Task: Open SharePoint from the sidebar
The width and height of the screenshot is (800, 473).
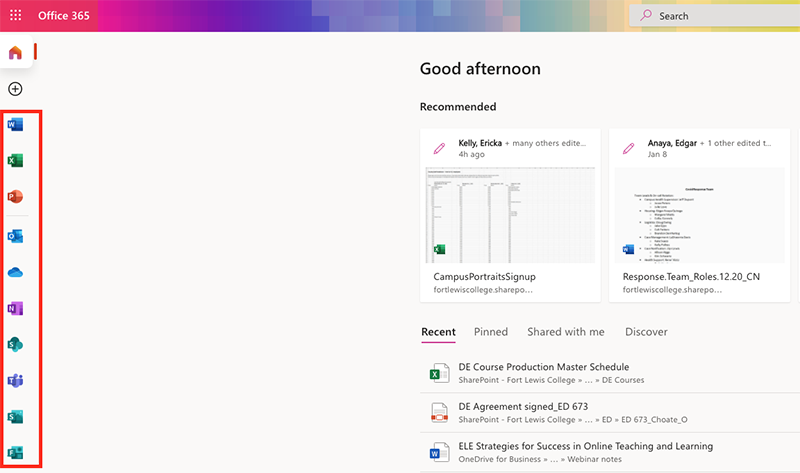Action: pos(15,345)
